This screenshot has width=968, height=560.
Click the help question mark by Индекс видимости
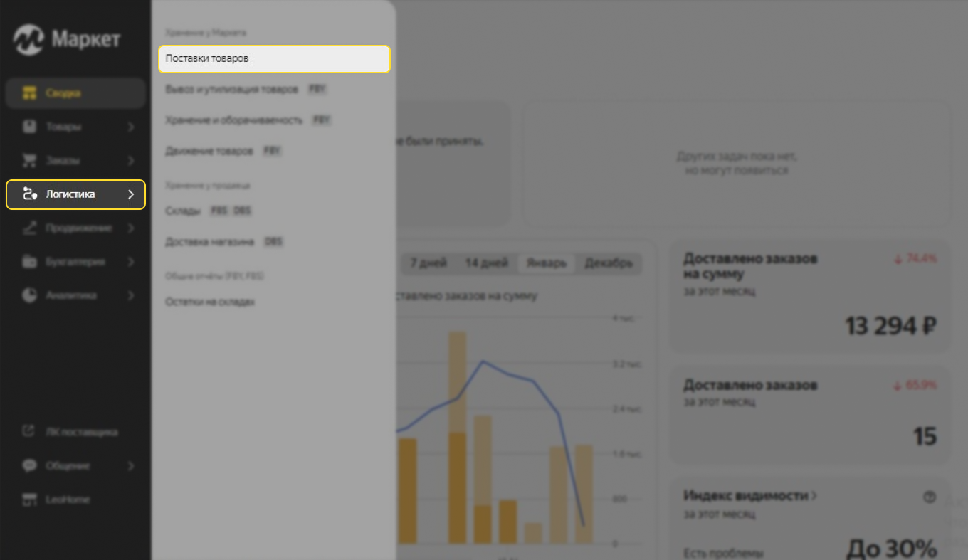929,497
